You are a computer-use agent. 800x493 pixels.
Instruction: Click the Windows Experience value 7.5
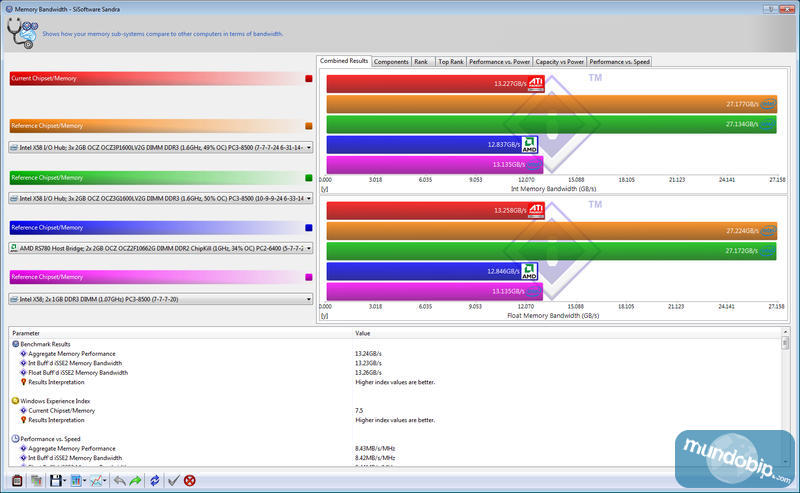pyautogui.click(x=359, y=410)
